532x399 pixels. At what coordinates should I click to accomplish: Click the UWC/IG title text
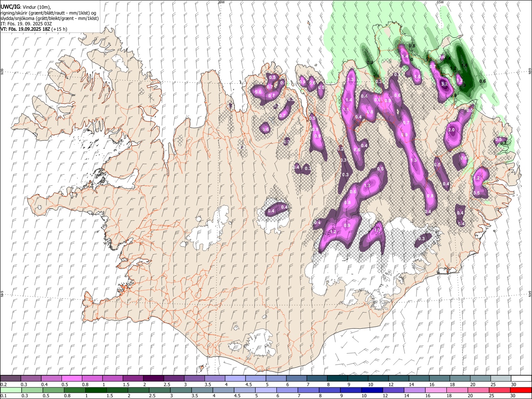pos(10,7)
